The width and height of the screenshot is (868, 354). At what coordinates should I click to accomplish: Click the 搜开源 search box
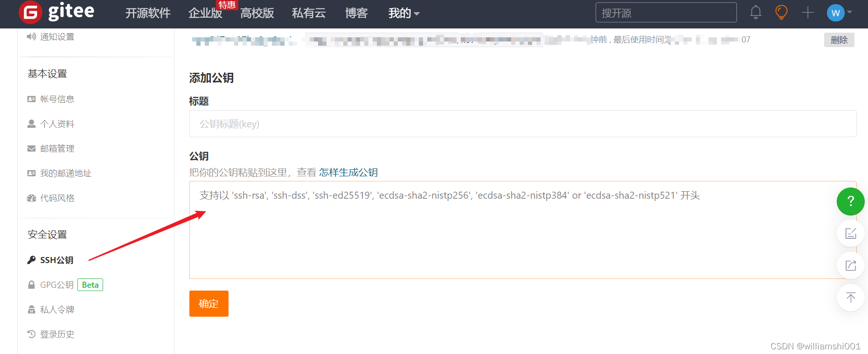point(666,13)
